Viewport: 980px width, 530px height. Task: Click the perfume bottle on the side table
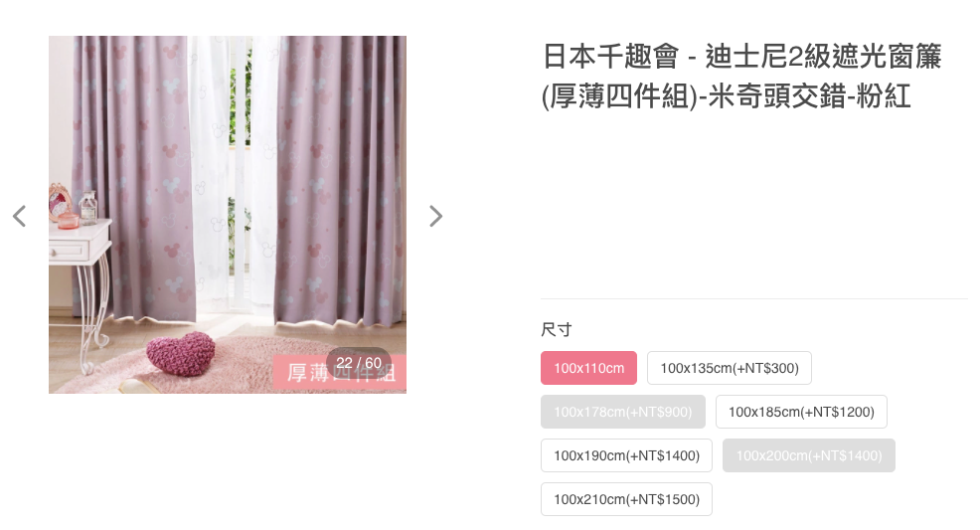(x=88, y=208)
